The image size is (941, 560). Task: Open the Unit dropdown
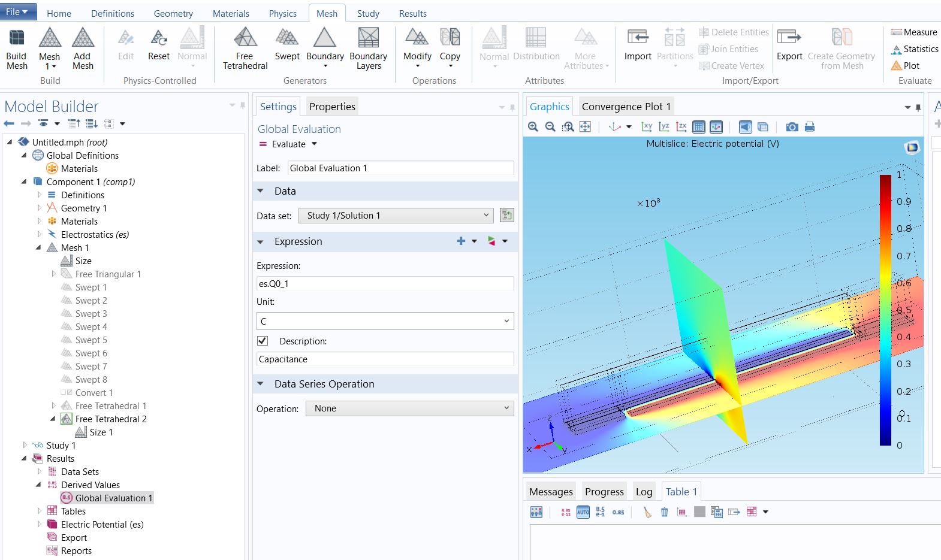(x=385, y=321)
